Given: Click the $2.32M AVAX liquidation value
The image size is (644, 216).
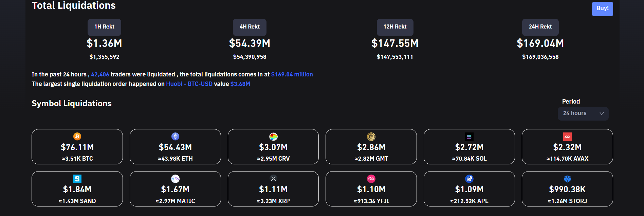Looking at the screenshot, I should coord(567,147).
